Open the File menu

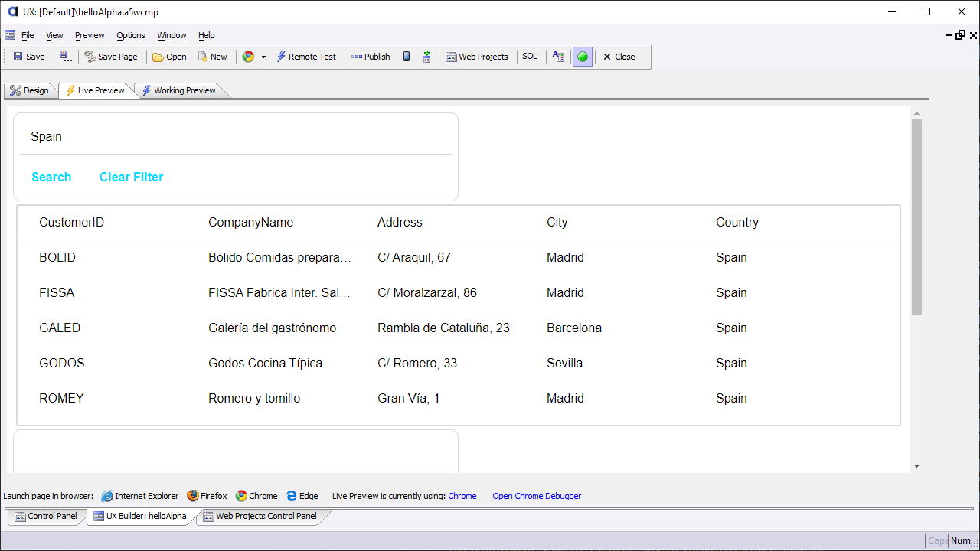pyautogui.click(x=28, y=35)
